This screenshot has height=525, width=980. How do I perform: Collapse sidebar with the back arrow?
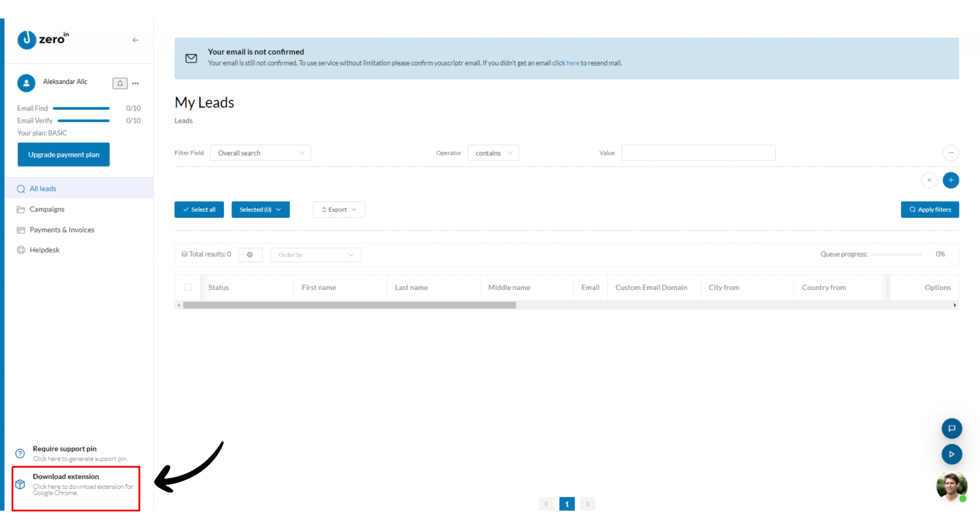(135, 40)
